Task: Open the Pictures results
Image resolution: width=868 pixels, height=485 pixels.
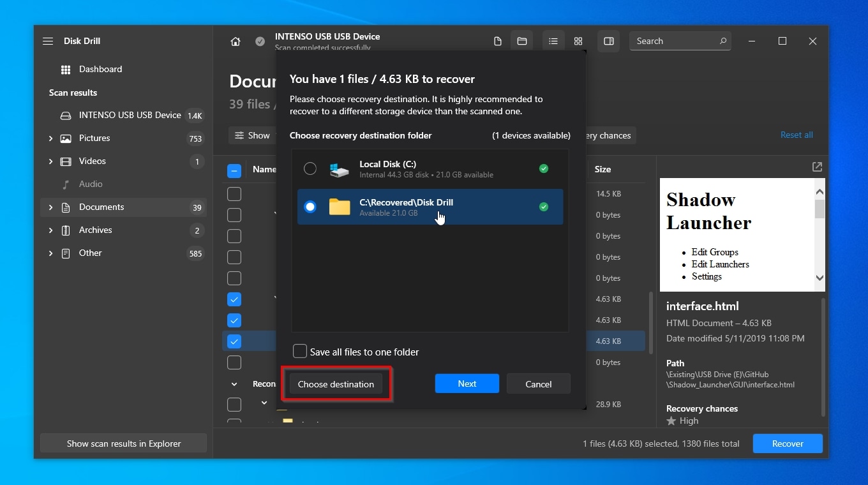Action: (123, 138)
